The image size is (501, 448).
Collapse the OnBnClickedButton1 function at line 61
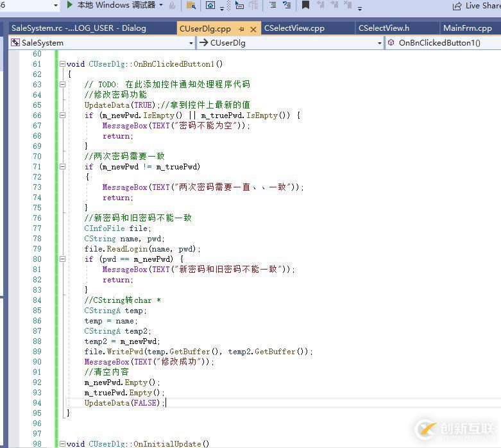click(62, 64)
